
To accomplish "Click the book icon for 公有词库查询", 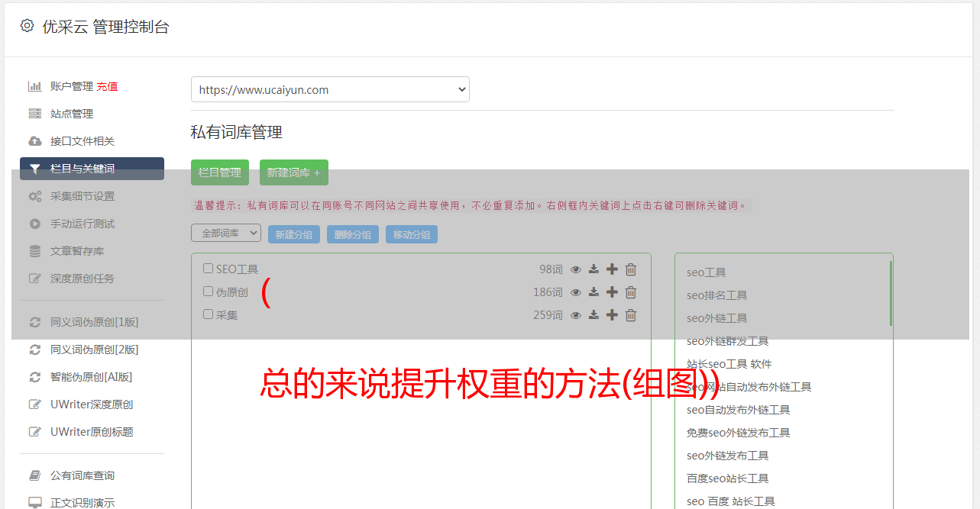I will [x=35, y=475].
